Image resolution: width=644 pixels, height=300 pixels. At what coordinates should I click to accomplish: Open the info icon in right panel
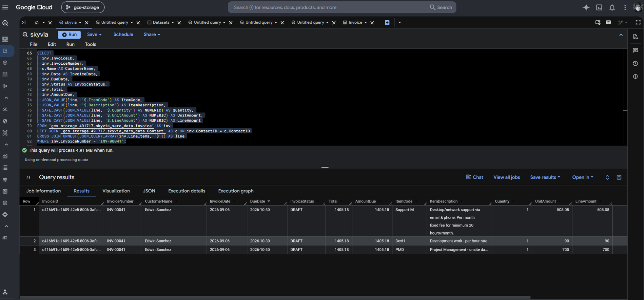(635, 76)
